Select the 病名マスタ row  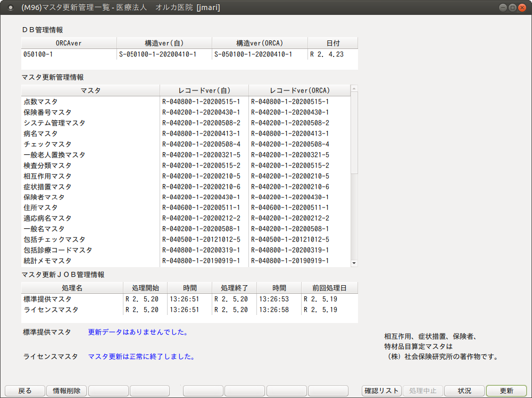(x=90, y=134)
